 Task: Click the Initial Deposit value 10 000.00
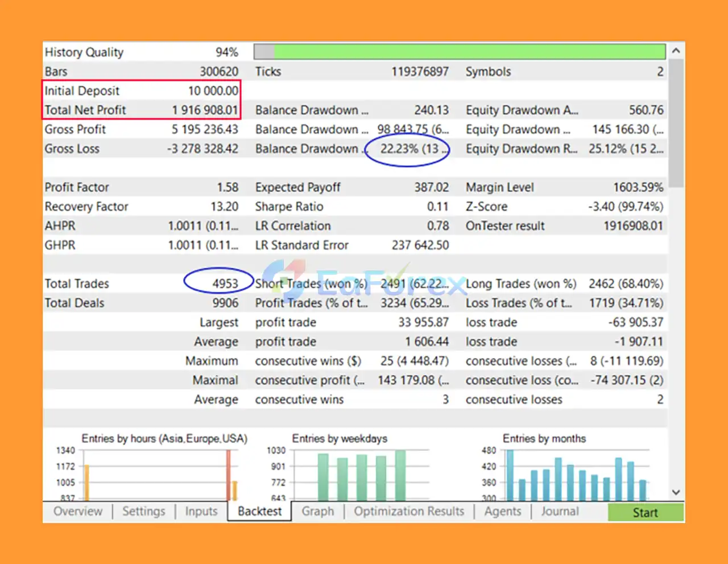[213, 90]
